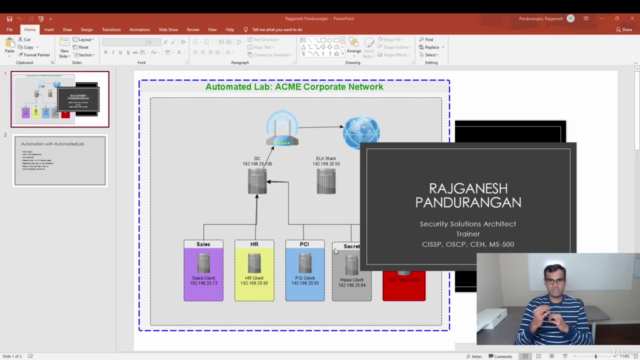Click the Copy button
This screenshot has width=640, height=360.
pos(26,47)
